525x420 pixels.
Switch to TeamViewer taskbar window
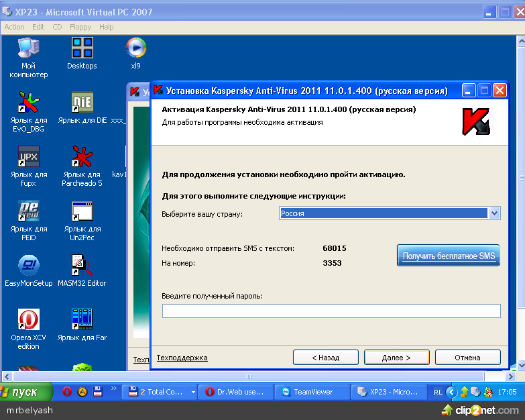coord(312,392)
